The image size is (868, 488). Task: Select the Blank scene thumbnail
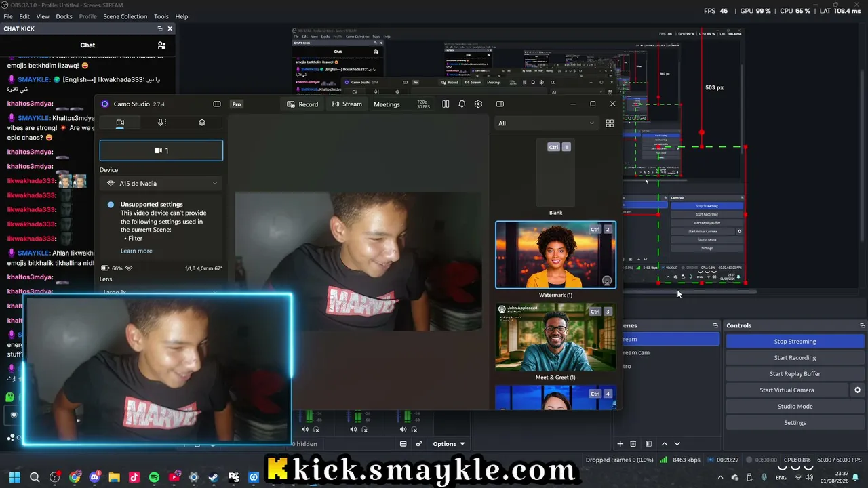[555, 174]
